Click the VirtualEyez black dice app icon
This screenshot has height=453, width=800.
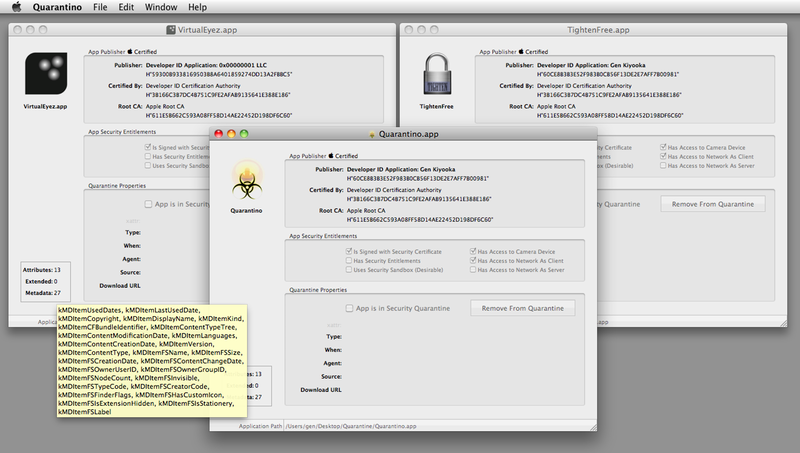pyautogui.click(x=46, y=73)
